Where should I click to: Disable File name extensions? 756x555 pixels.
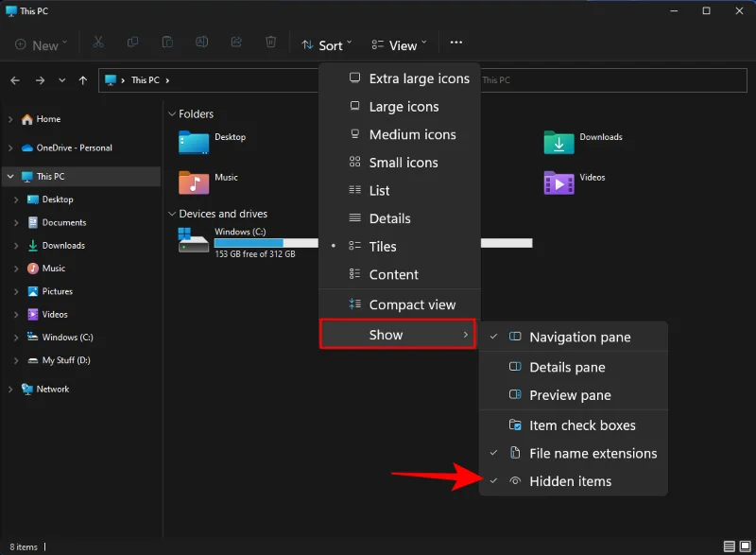(x=586, y=454)
